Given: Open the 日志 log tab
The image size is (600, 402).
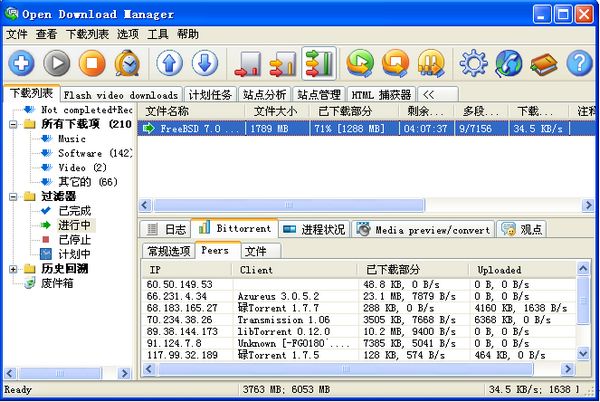Looking at the screenshot, I should pyautogui.click(x=166, y=229).
